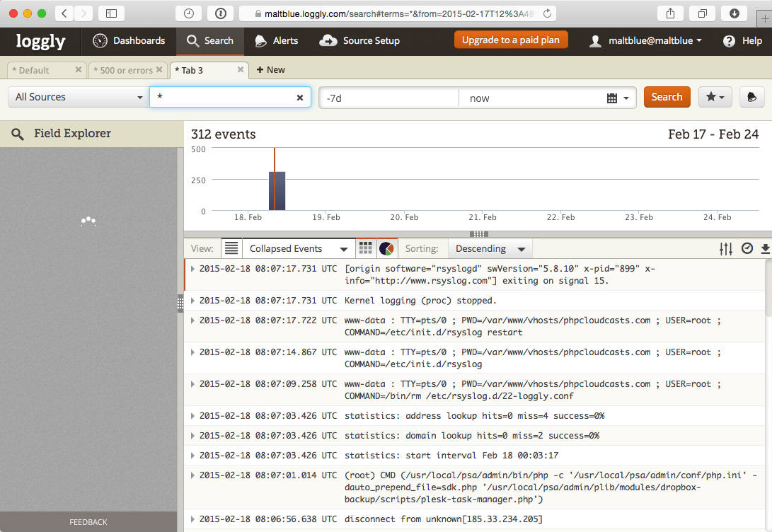
Task: Expand the rsyslogd exiting on signal 15 event
Action: click(192, 269)
